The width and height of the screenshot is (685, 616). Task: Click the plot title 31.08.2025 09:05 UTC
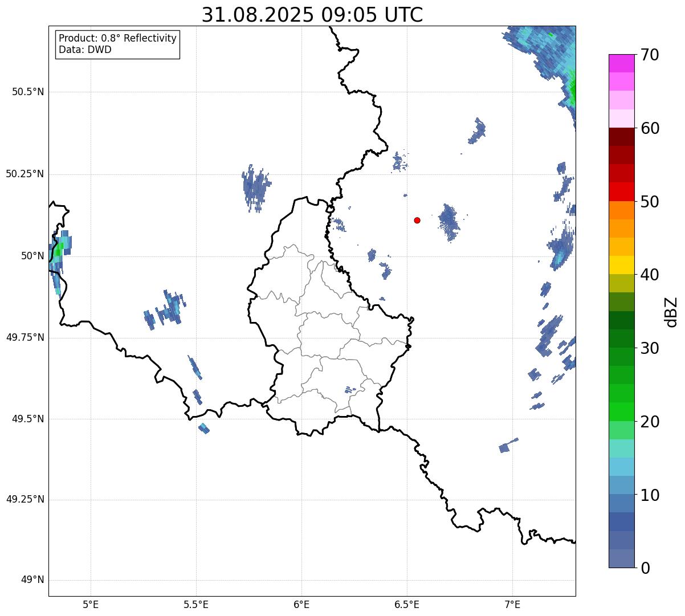click(x=312, y=15)
